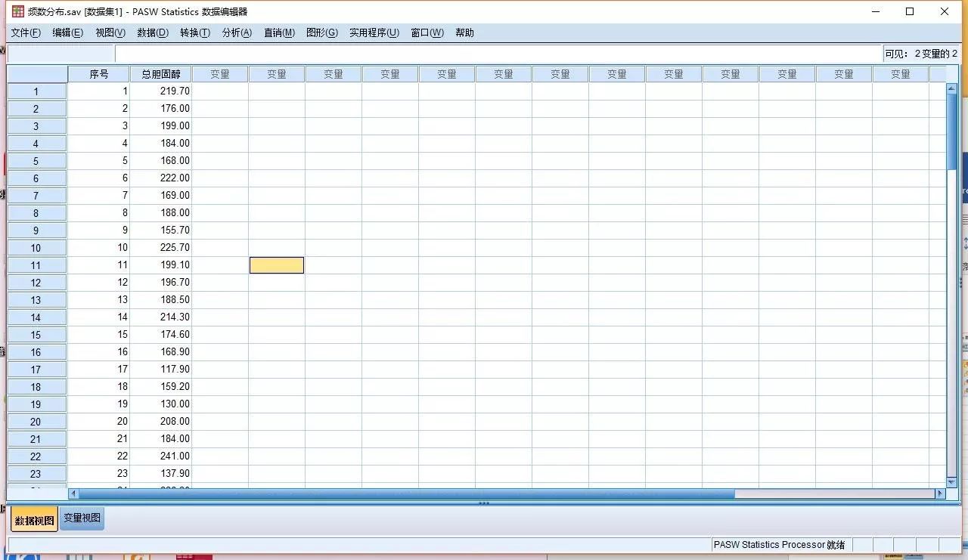Select the cell with value 168.90
This screenshot has width=968, height=560.
[x=160, y=351]
